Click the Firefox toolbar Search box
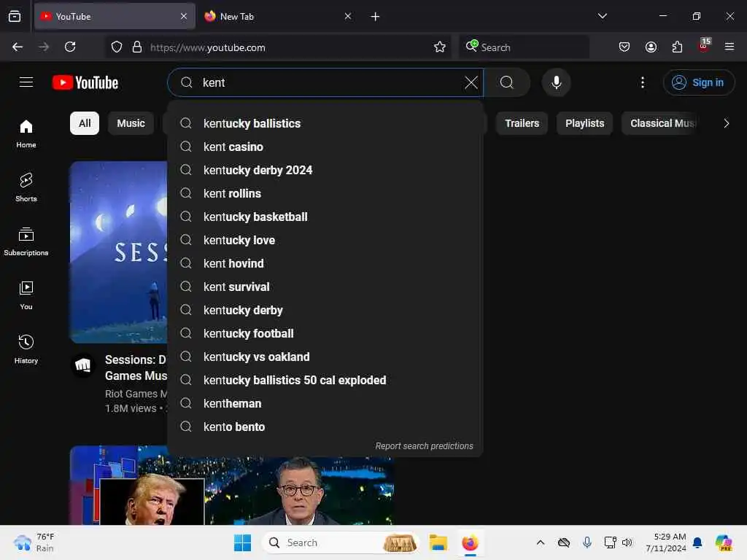 524,47
